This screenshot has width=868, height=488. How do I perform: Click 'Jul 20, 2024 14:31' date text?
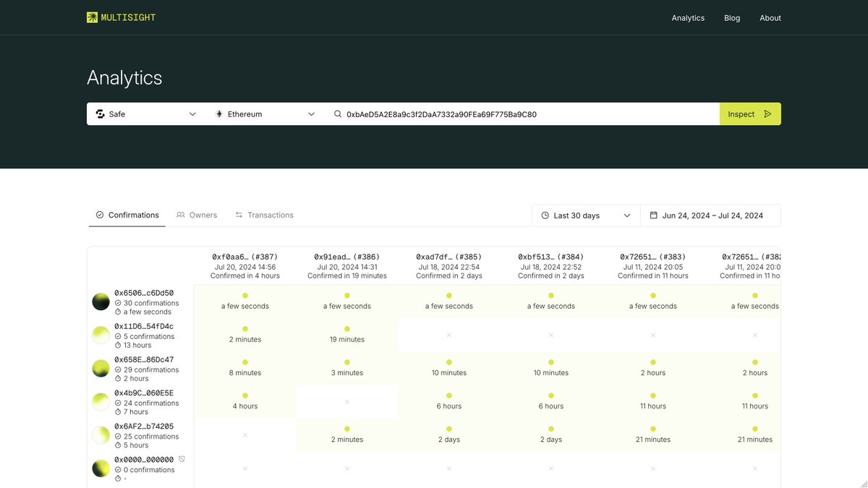347,267
